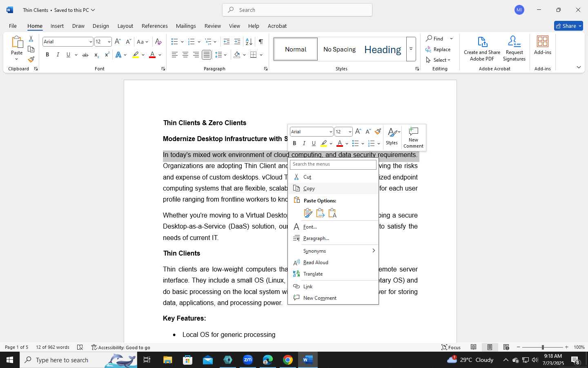Toggle Underline on the mini toolbar
588x368 pixels.
(314, 144)
